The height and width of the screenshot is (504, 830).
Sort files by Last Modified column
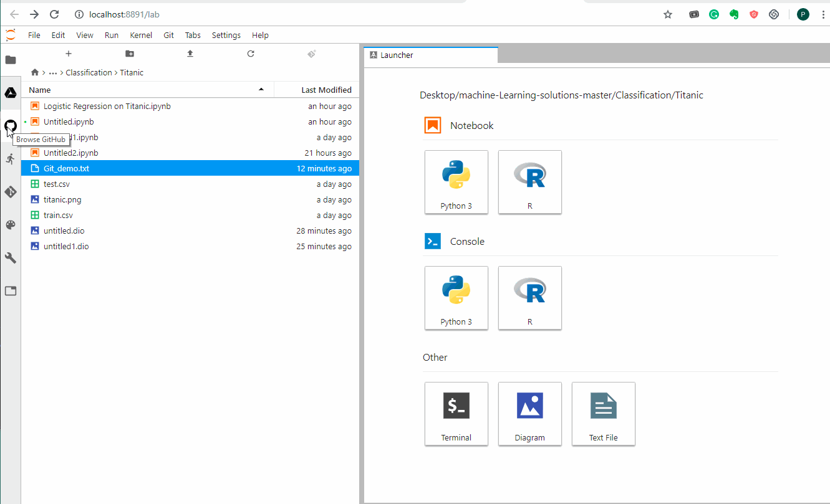[x=326, y=90]
